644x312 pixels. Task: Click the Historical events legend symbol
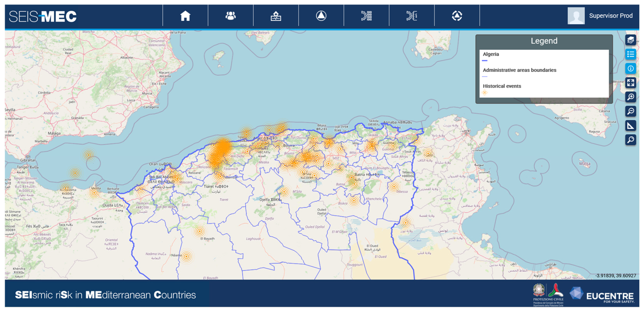(x=484, y=93)
